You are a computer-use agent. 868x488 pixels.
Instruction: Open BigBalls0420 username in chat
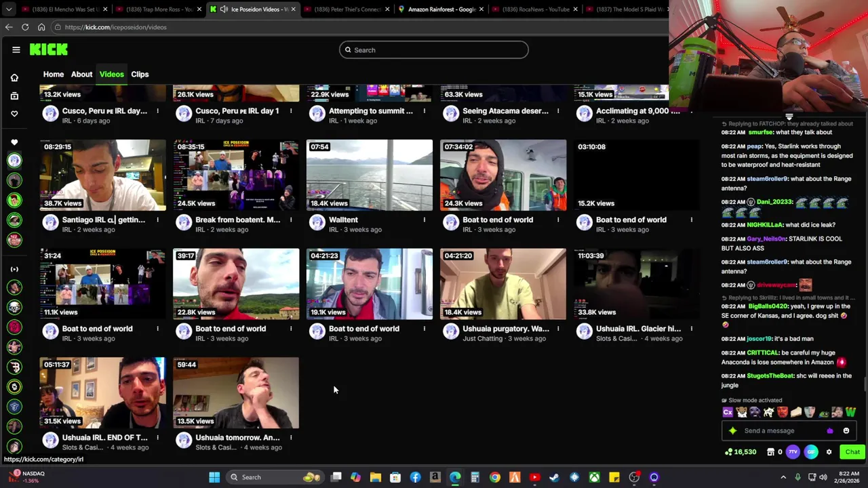(x=768, y=306)
